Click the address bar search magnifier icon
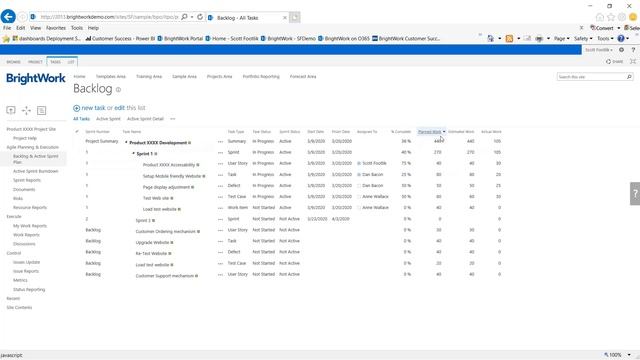Screen dimensions: 640x360 tap(184, 17)
